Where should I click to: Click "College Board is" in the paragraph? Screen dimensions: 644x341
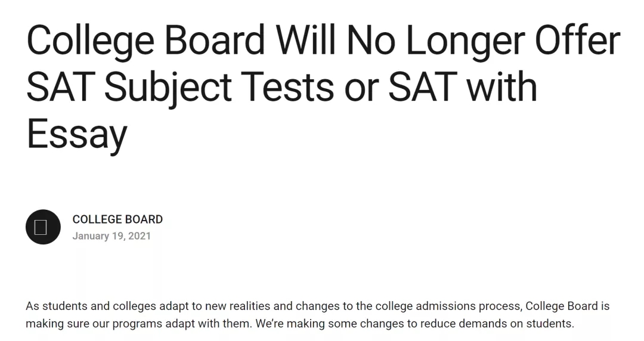point(568,306)
